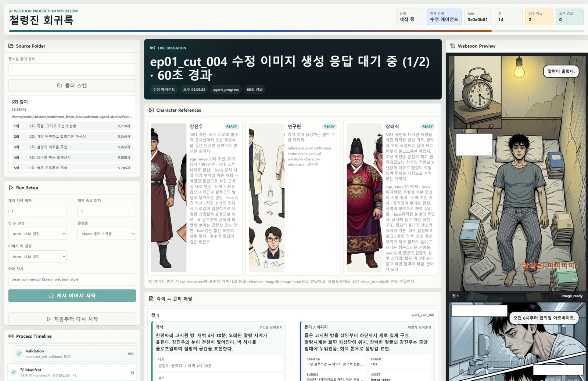This screenshot has width=588, height=381.
Task: Click the refresh icon in 캐시 이어서 시작
Action: point(51,296)
